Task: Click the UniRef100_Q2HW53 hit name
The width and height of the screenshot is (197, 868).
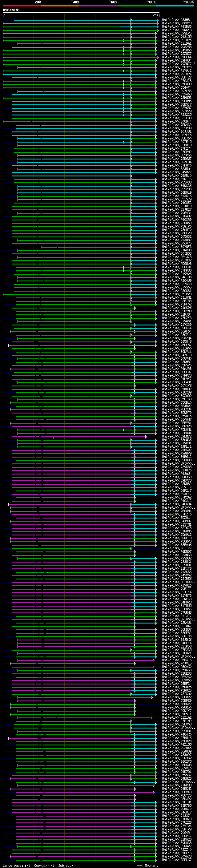Action: (177, 98)
